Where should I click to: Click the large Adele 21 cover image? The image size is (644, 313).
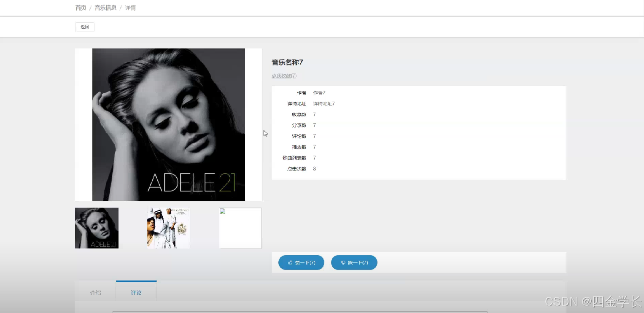169,124
